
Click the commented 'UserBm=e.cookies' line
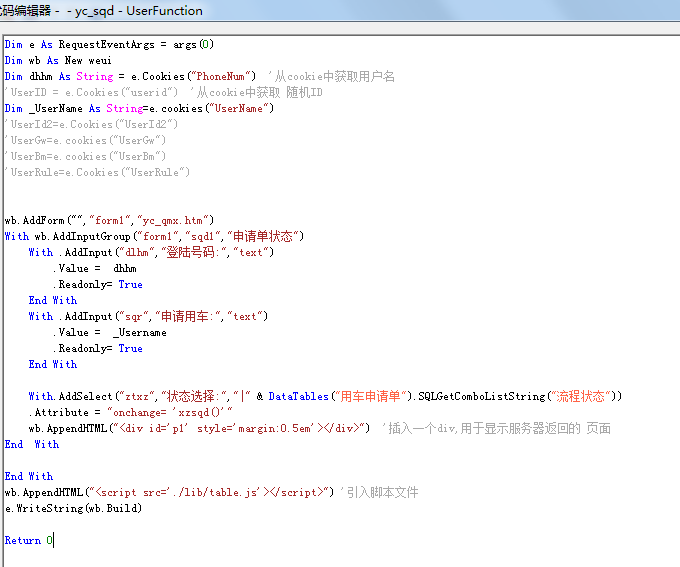click(85, 157)
